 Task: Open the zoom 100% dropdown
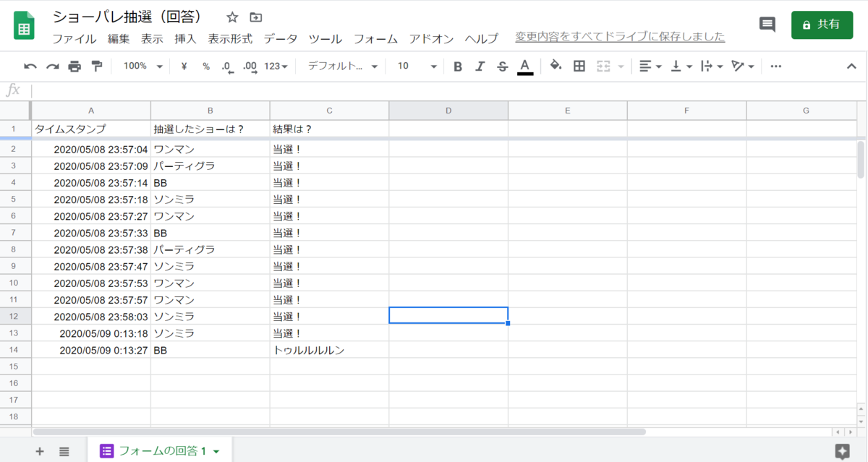click(142, 67)
